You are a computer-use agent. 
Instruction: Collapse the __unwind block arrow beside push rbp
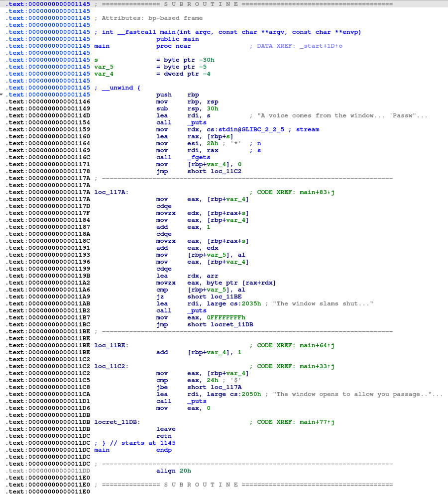(2, 95)
